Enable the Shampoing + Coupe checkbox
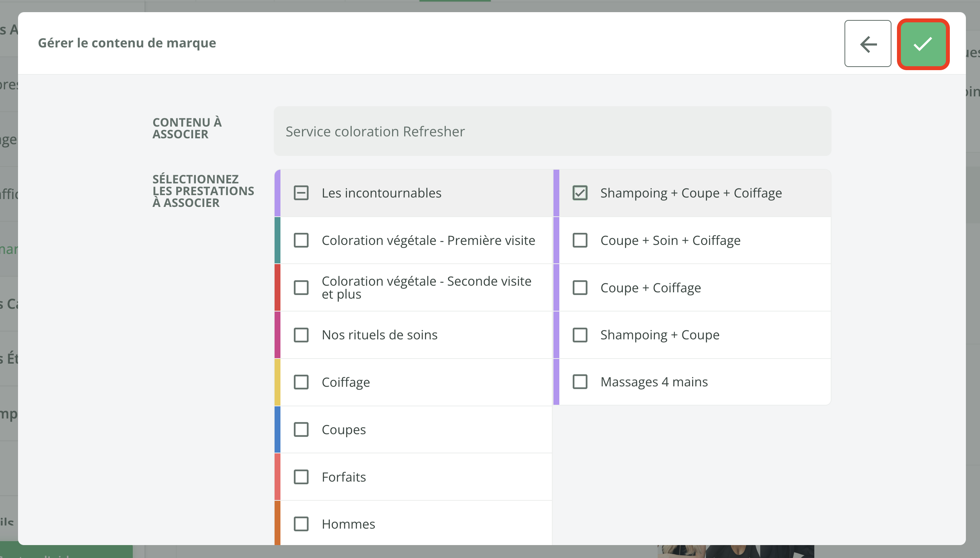Viewport: 980px width, 558px height. [580, 335]
